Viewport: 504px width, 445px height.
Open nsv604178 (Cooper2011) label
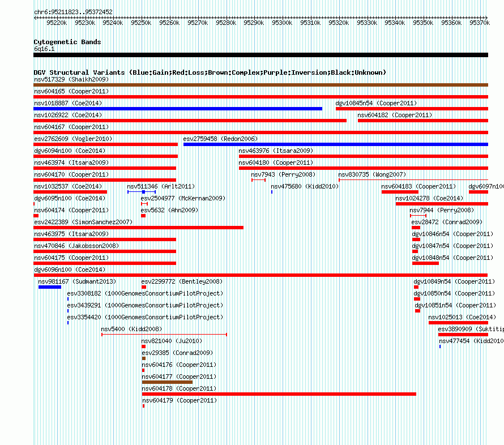(179, 388)
